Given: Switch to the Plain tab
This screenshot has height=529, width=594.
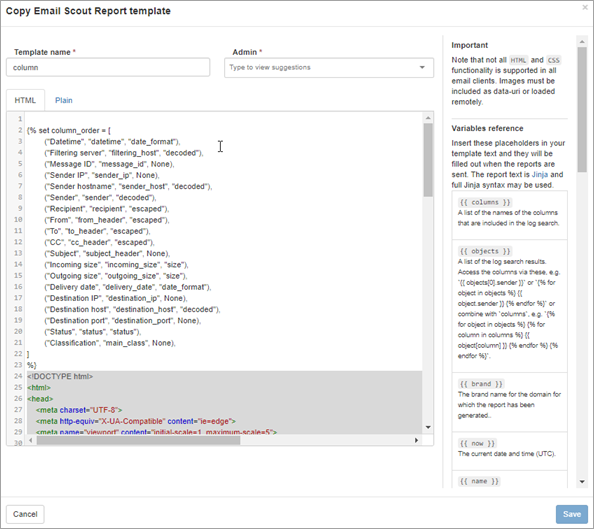Looking at the screenshot, I should click(x=64, y=100).
